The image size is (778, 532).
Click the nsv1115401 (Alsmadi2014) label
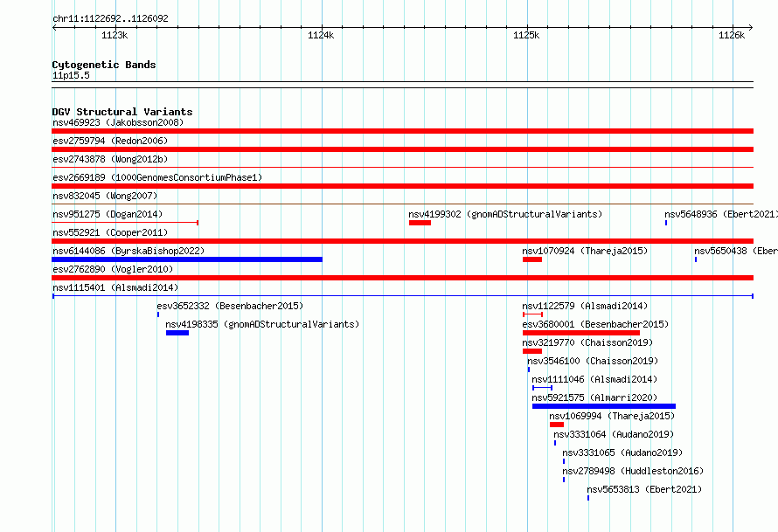[x=115, y=287]
